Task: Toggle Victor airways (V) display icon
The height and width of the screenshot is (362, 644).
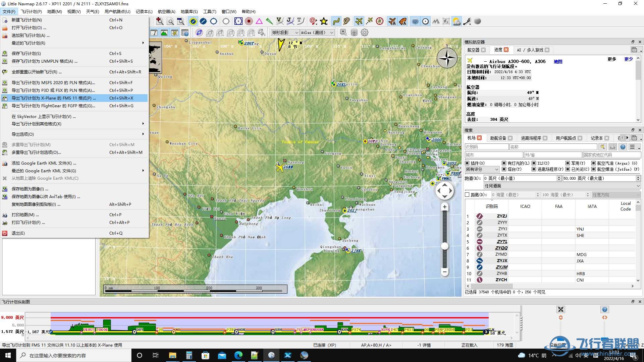Action: [x=280, y=21]
